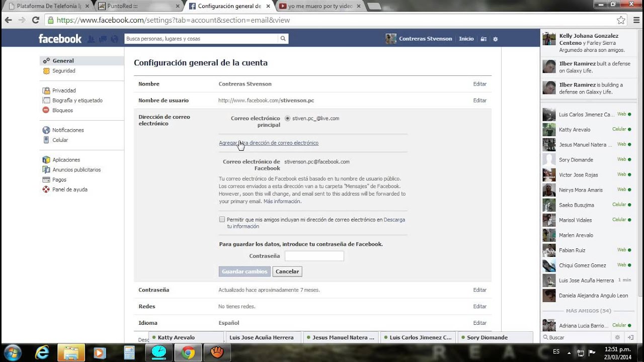
Task: Open Internet Explorer from the taskbar
Action: 42,352
